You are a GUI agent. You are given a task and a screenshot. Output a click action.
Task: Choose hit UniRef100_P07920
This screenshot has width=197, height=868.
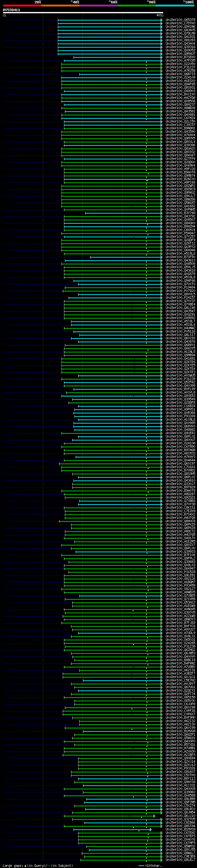pos(180,291)
